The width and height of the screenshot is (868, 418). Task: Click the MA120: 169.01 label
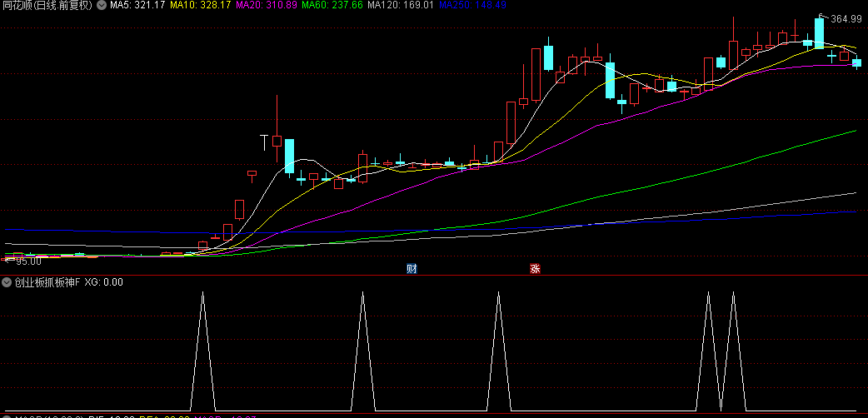401,6
